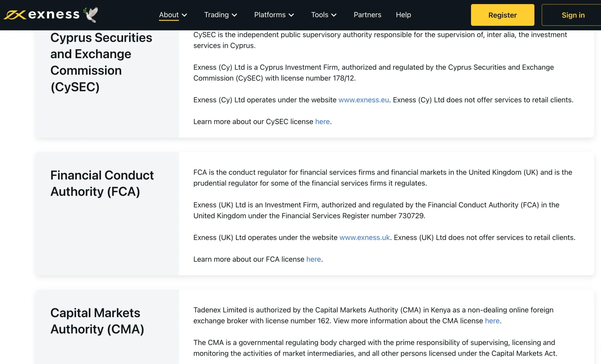The width and height of the screenshot is (601, 364).
Task: Expand the Trading dropdown chevron
Action: click(234, 15)
